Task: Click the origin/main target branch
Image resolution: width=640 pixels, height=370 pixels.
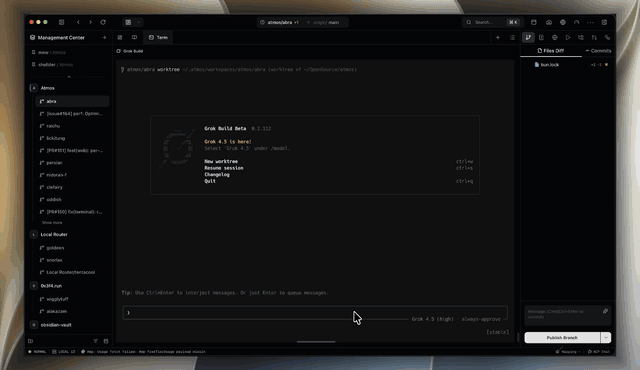Action: pos(326,22)
